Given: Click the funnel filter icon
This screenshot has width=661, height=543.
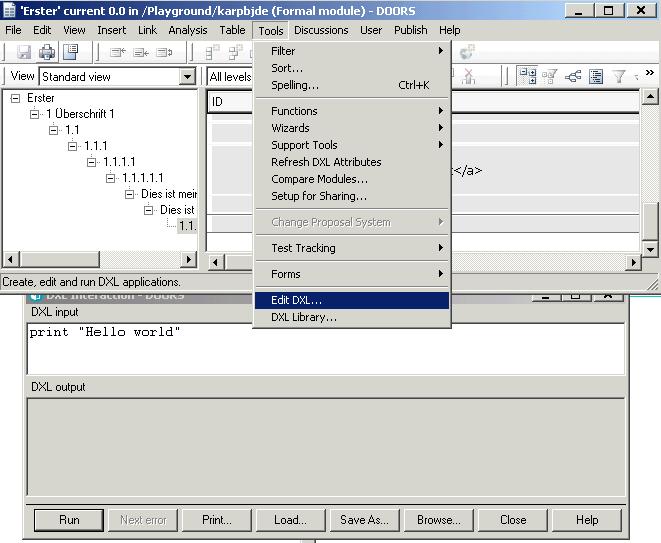Looking at the screenshot, I should [619, 76].
